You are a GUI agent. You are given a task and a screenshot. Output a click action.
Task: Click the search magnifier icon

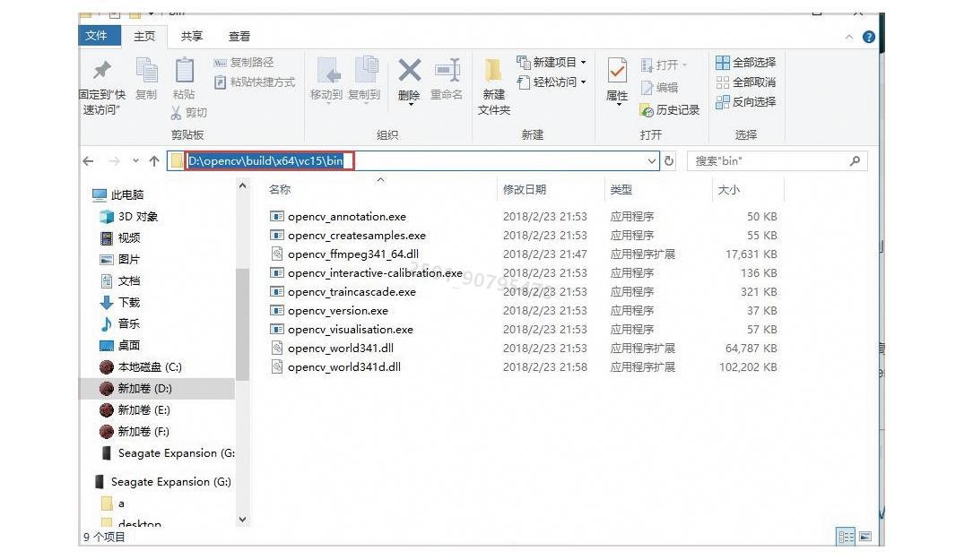[855, 161]
